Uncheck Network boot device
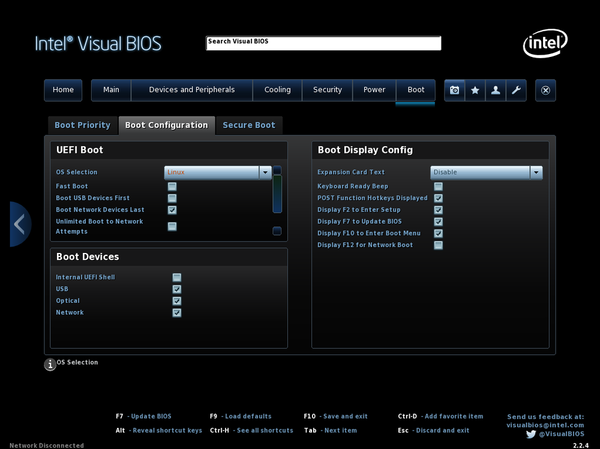 177,313
